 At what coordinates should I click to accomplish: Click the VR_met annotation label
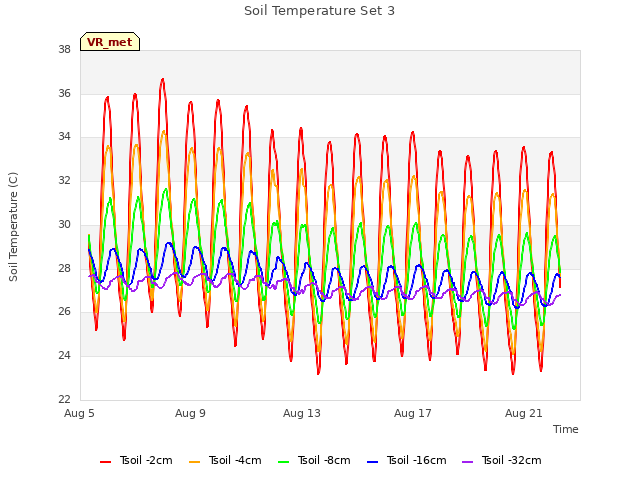pyautogui.click(x=110, y=42)
